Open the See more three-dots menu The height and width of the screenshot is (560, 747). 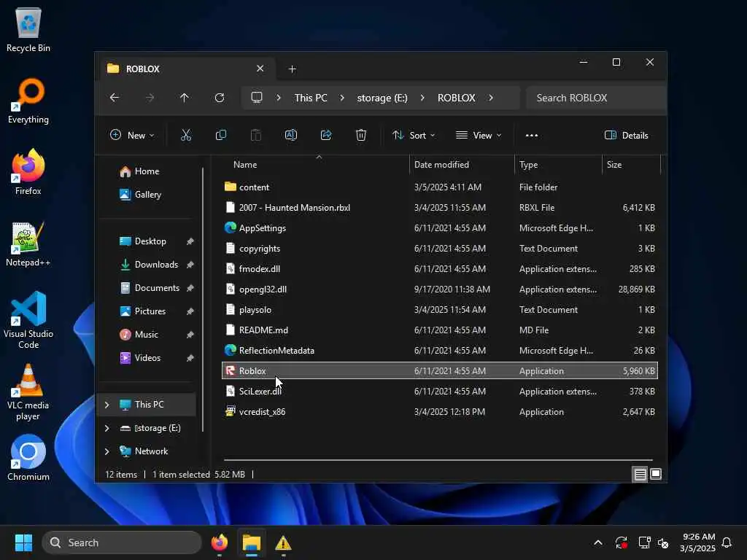[532, 135]
